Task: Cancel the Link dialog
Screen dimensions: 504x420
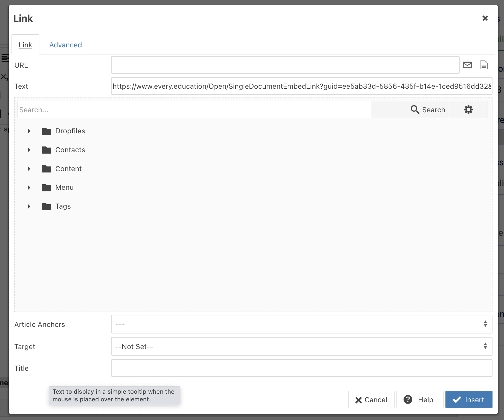Action: pyautogui.click(x=371, y=400)
